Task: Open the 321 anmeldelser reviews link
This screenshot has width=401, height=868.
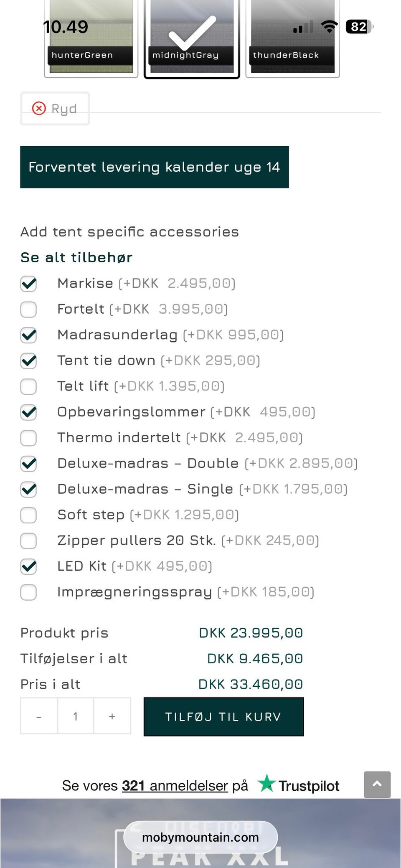Action: pyautogui.click(x=175, y=786)
